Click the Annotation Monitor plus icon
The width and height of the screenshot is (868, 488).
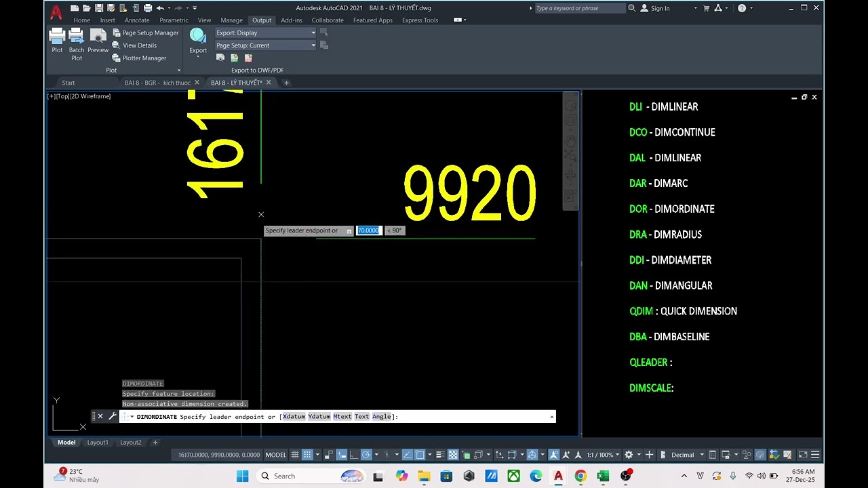(x=649, y=455)
